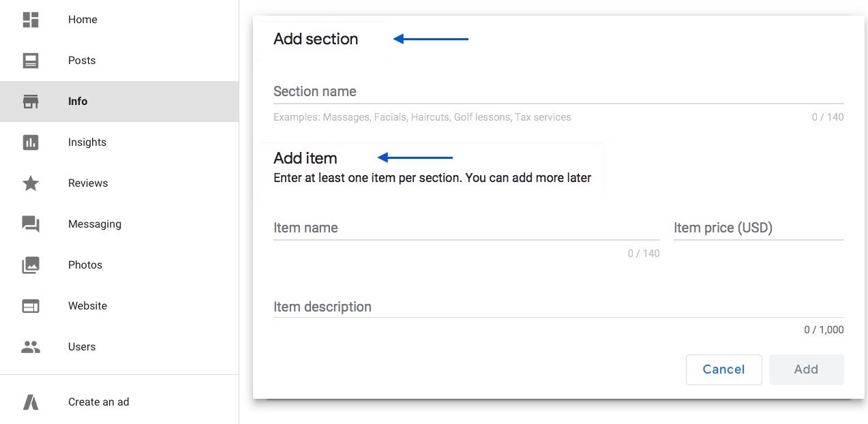Focus the Item name field
The height and width of the screenshot is (424, 868).
point(466,228)
